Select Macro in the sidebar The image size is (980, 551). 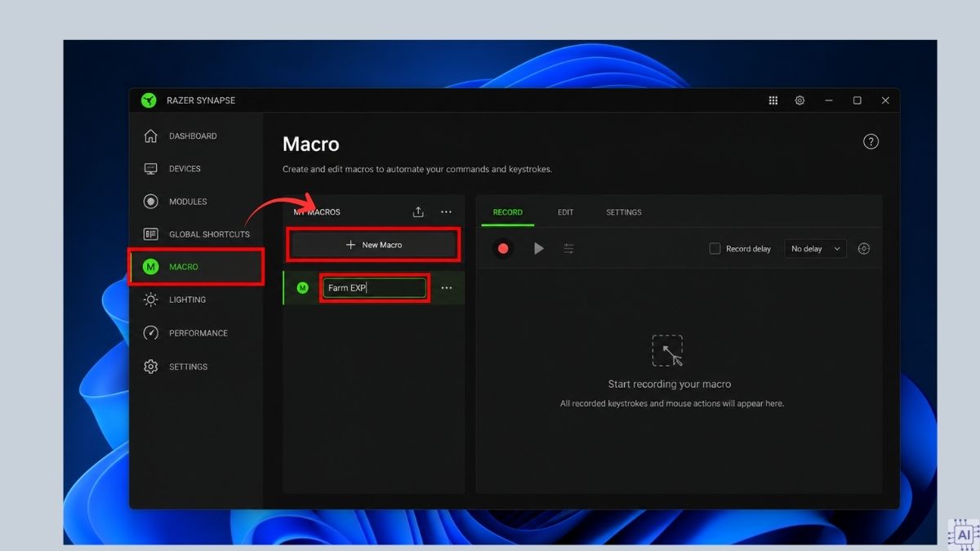coord(196,267)
